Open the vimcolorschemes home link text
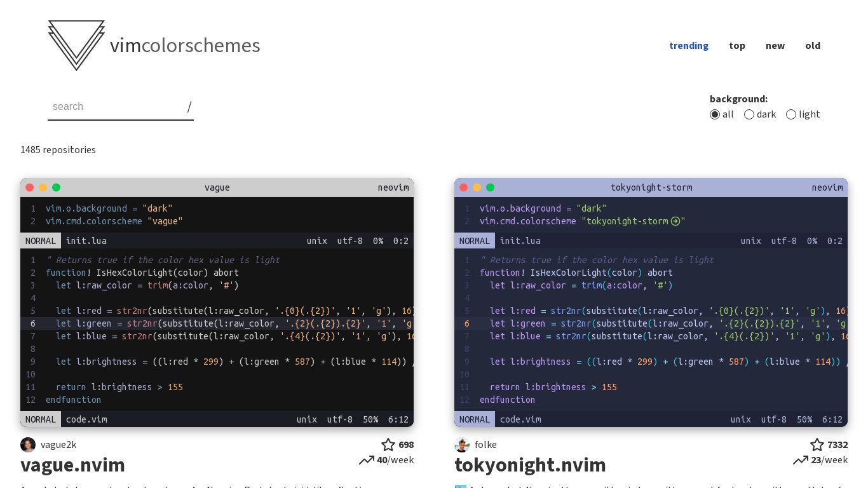This screenshot has height=488, width=868. [x=185, y=46]
